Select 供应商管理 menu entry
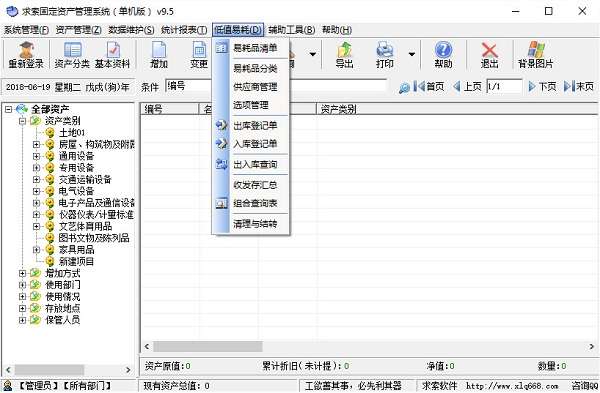 coord(251,87)
